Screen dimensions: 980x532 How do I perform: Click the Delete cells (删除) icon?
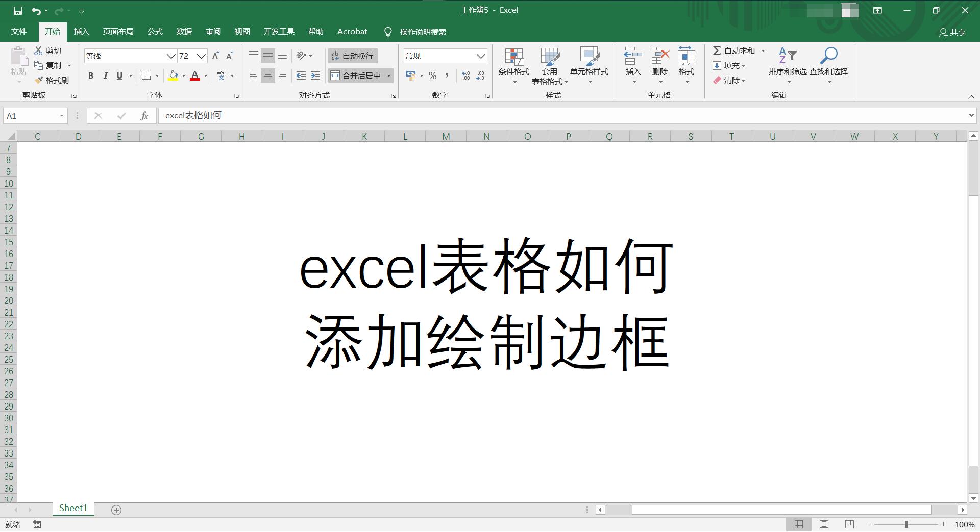660,57
